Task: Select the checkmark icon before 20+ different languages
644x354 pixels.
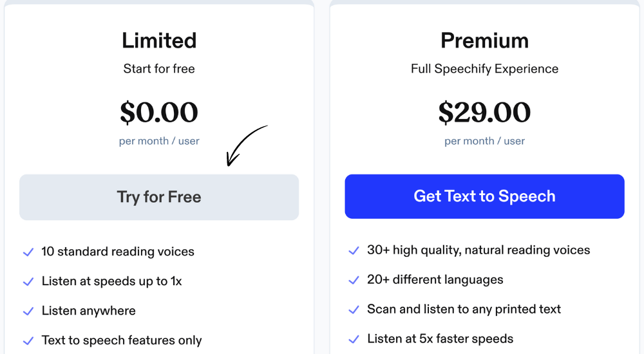Action: click(354, 280)
